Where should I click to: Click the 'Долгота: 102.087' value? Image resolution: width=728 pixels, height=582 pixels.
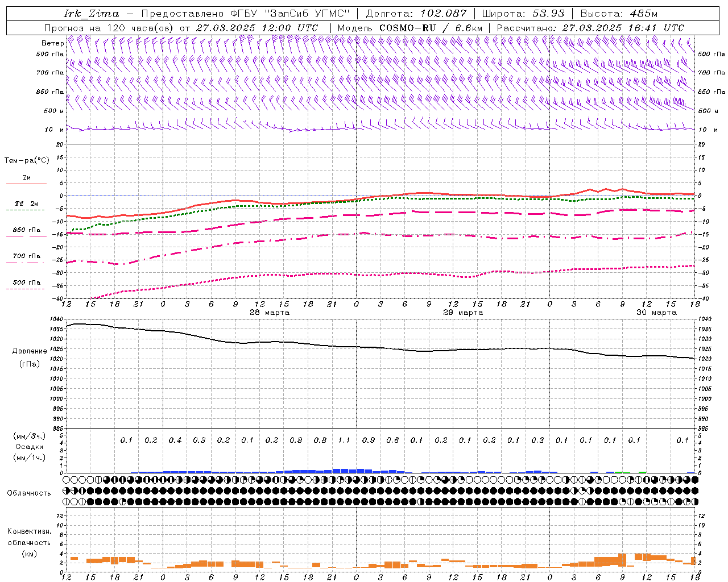tap(416, 14)
